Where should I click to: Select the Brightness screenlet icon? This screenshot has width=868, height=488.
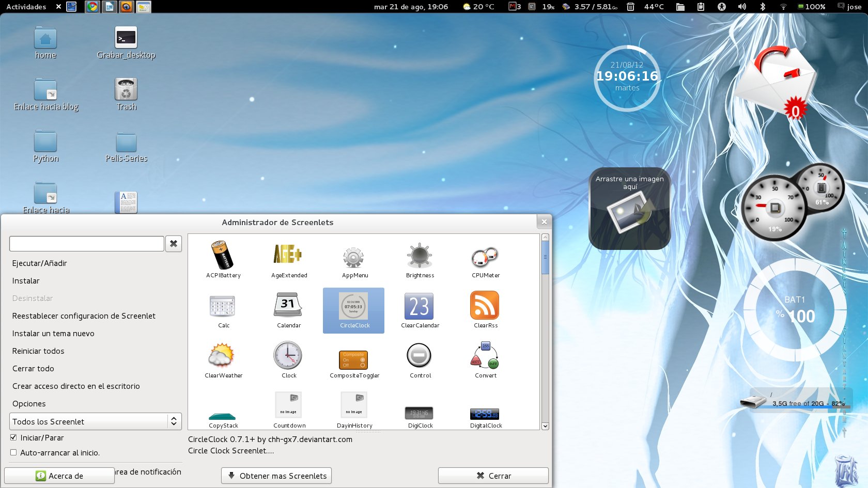coord(420,257)
